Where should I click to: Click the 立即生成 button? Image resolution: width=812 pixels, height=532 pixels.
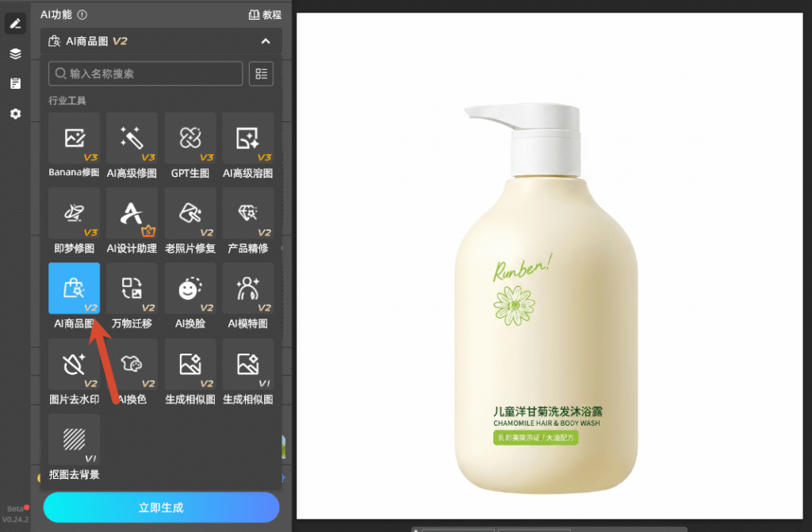[x=162, y=507]
